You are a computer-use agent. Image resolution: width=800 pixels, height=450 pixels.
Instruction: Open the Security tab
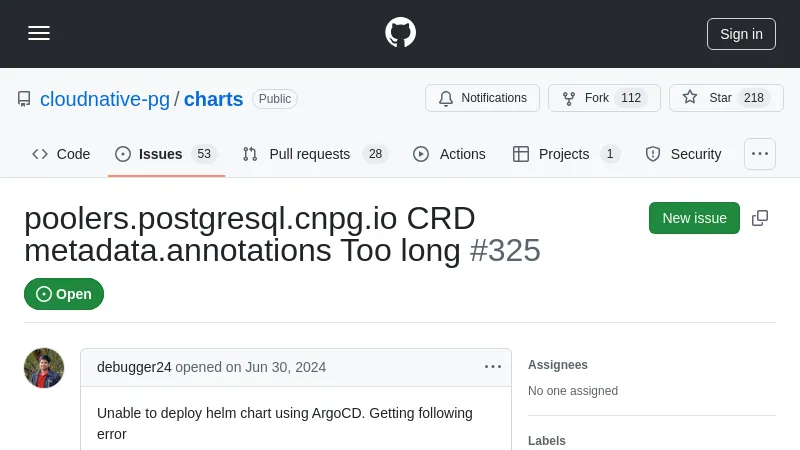683,154
